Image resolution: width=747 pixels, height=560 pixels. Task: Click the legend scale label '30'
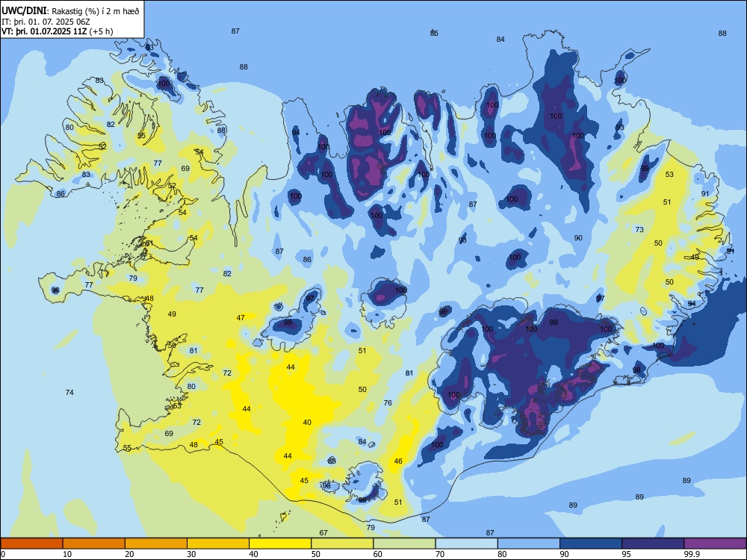[x=191, y=554]
